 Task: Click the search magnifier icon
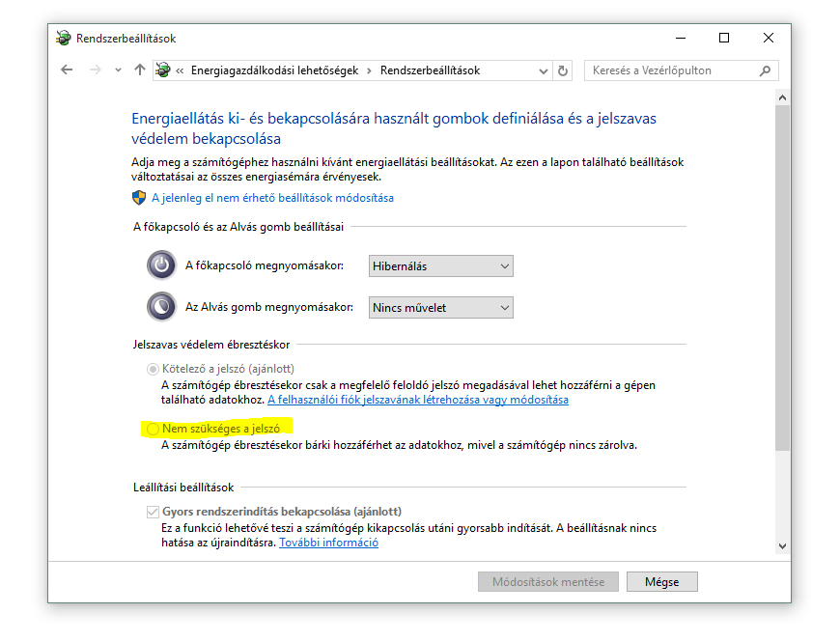click(x=765, y=70)
